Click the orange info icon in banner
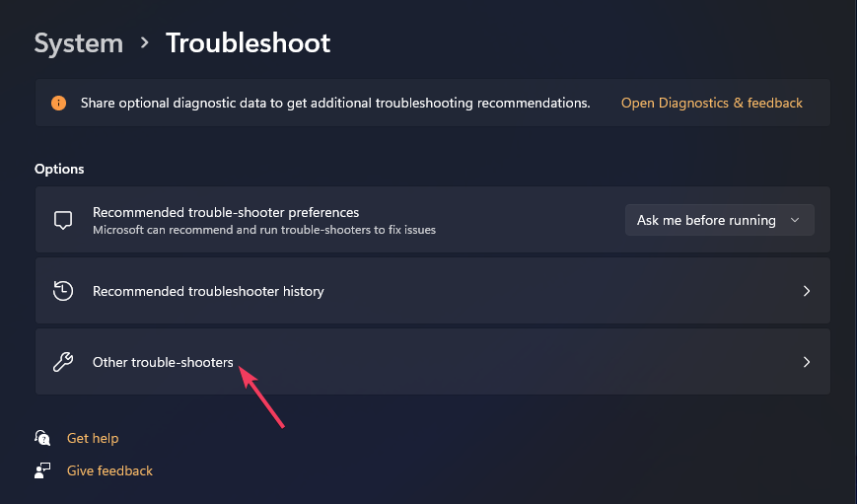 point(58,103)
